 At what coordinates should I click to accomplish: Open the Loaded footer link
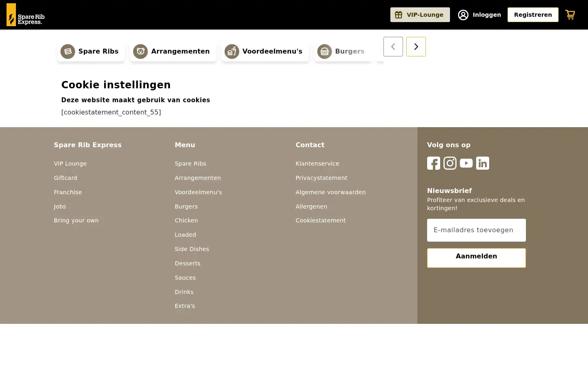(x=185, y=235)
